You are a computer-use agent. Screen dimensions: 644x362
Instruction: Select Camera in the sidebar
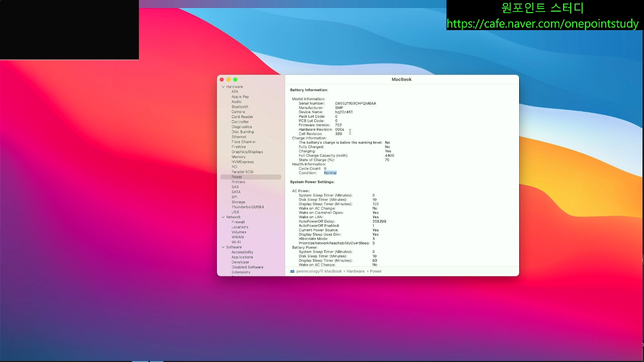(x=238, y=112)
